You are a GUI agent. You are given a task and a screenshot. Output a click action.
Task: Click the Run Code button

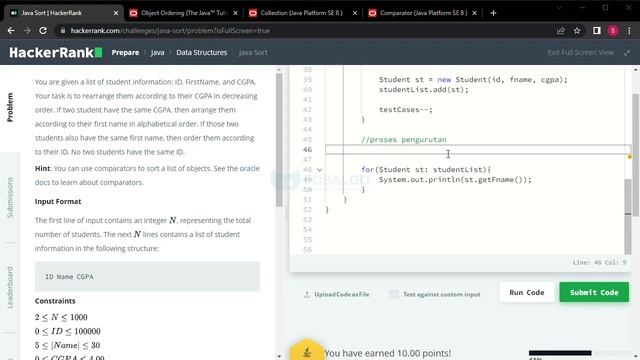click(x=527, y=292)
